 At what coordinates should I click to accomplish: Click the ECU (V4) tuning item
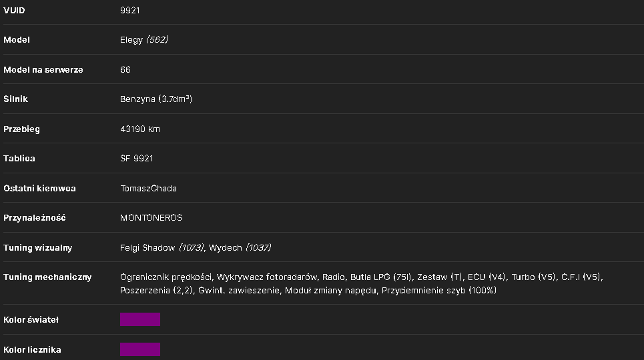pos(487,277)
